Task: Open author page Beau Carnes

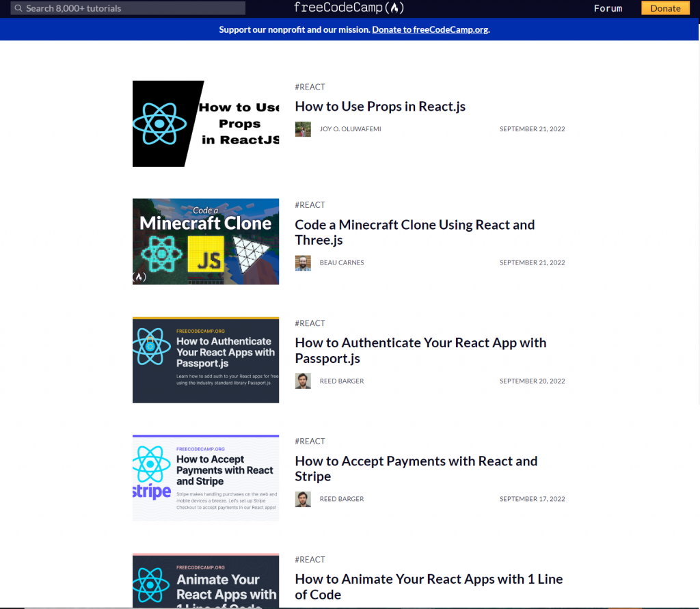Action: [342, 262]
